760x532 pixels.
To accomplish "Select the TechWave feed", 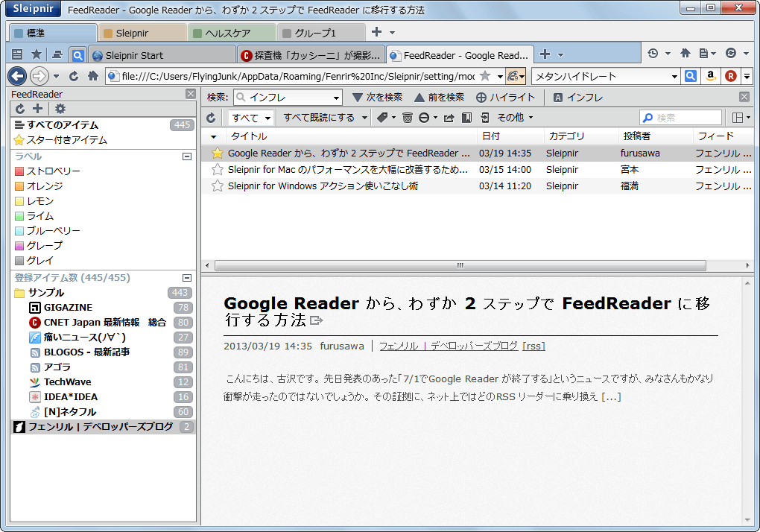I will tap(103, 382).
